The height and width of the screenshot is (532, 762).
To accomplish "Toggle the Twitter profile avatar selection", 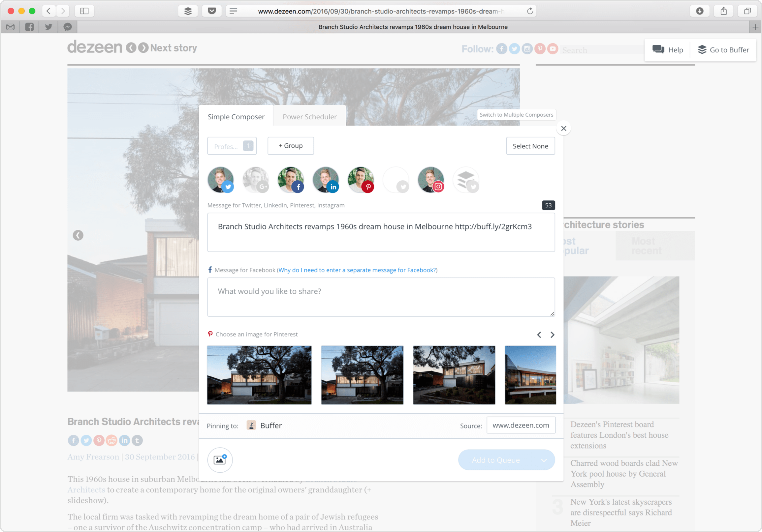I will point(221,180).
